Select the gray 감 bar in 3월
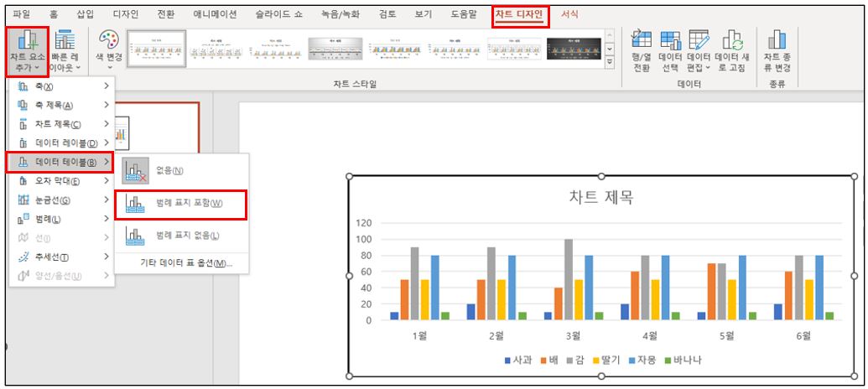Screen dimensions: 868x389 pos(569,279)
